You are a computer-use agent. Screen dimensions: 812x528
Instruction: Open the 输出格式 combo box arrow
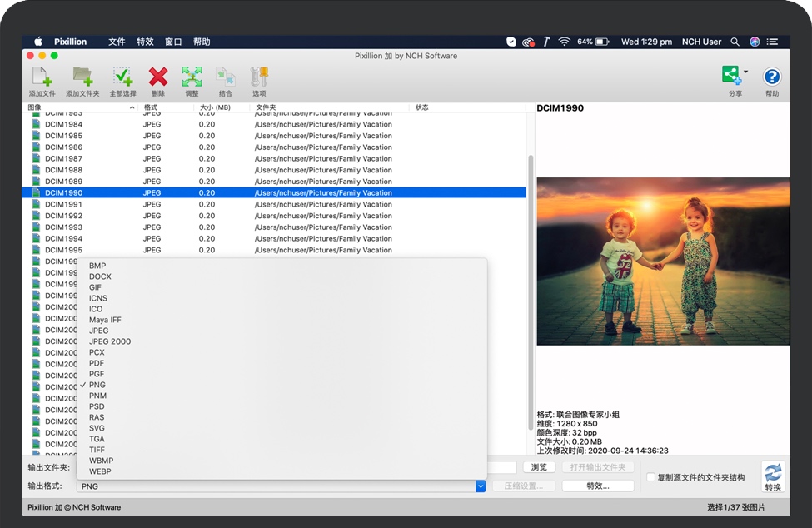[481, 486]
